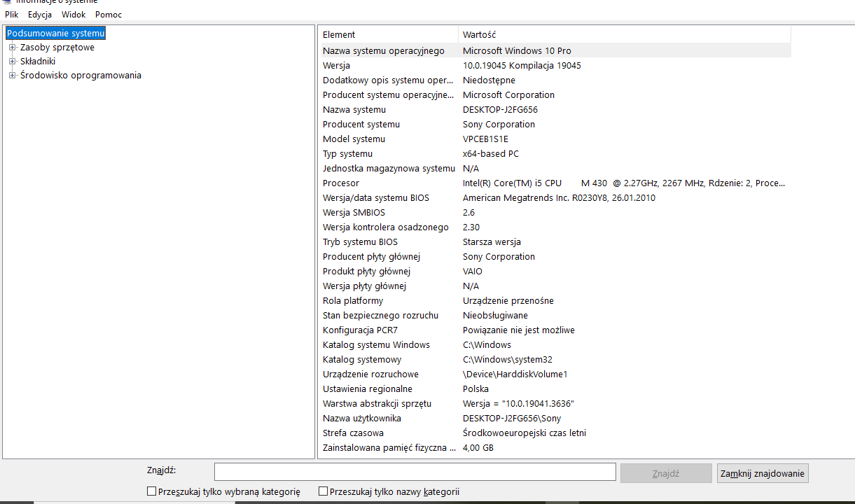Select the Producent systemu row label
The width and height of the screenshot is (855, 504).
point(361,124)
